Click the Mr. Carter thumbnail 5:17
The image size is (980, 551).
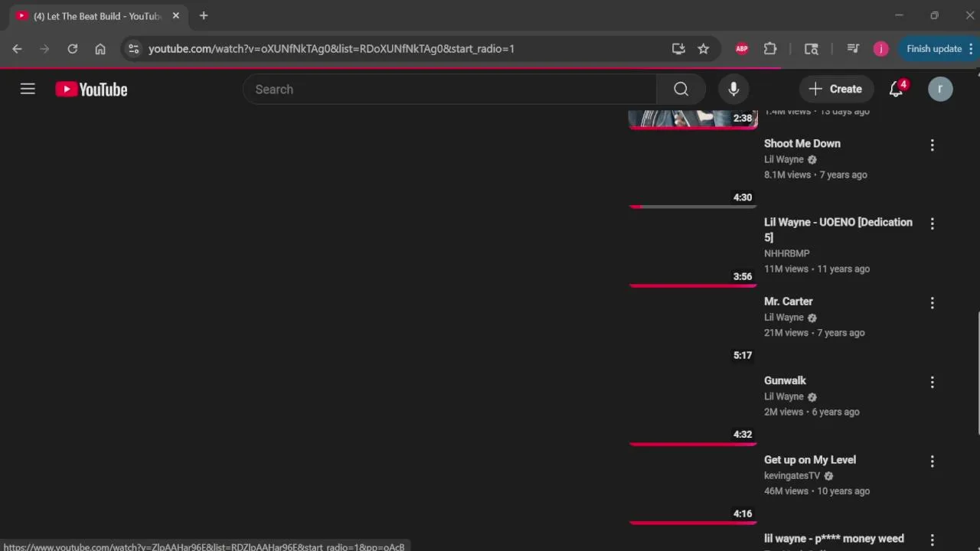click(693, 330)
